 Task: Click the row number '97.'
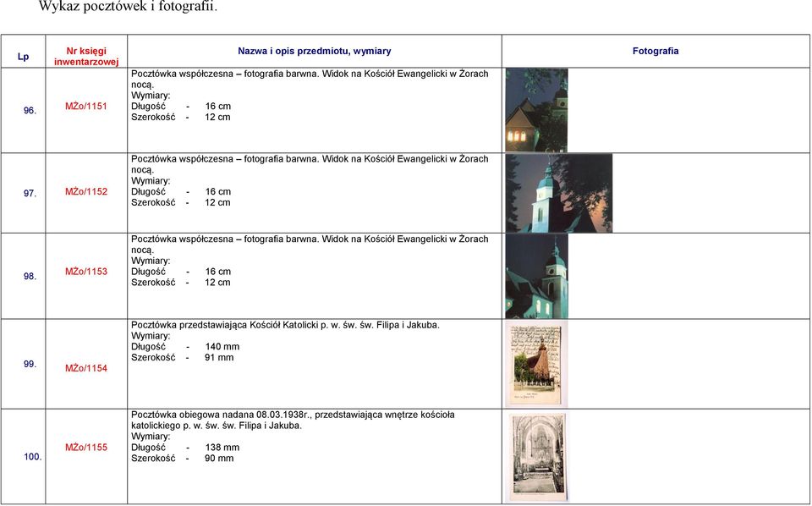click(x=30, y=193)
